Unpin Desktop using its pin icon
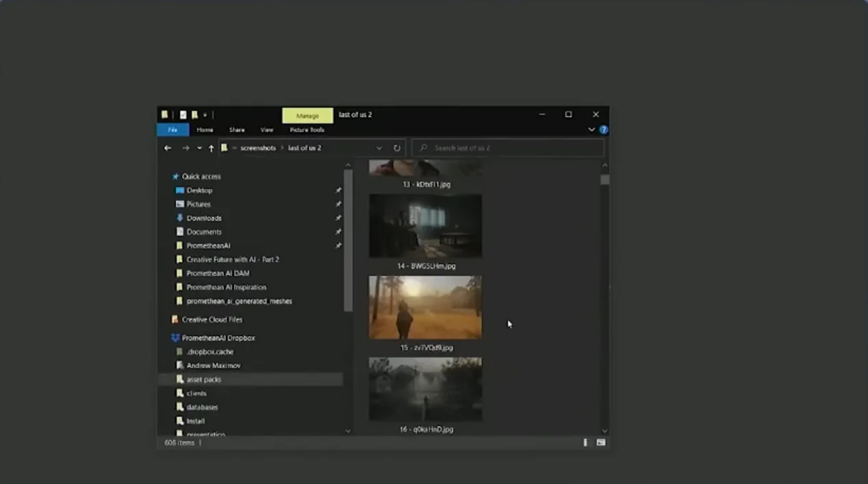868x484 pixels. [338, 190]
